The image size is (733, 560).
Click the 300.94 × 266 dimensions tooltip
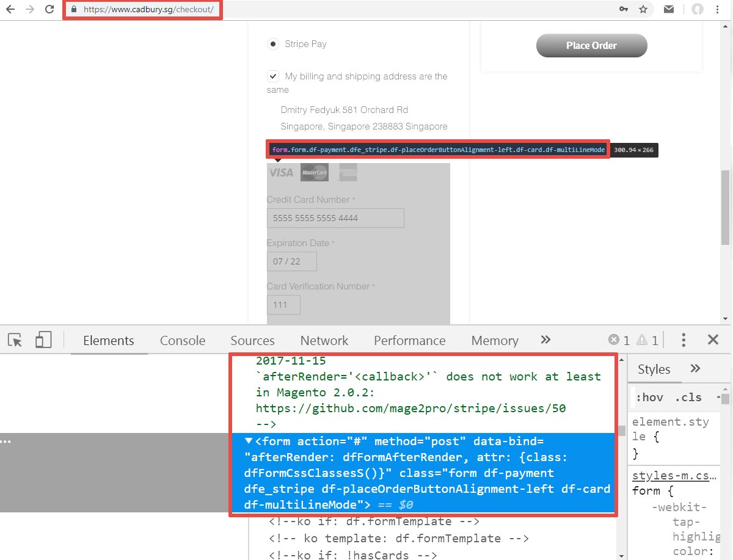(x=633, y=150)
